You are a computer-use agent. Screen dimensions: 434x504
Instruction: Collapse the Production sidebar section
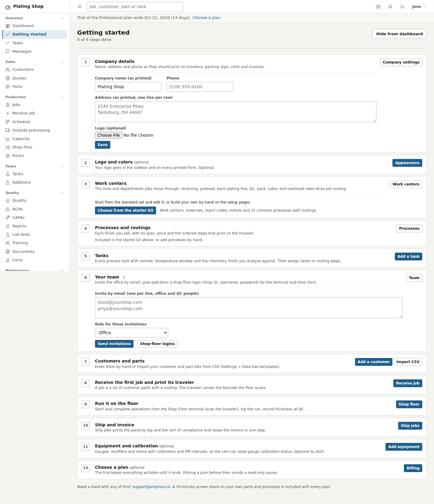pos(62,97)
